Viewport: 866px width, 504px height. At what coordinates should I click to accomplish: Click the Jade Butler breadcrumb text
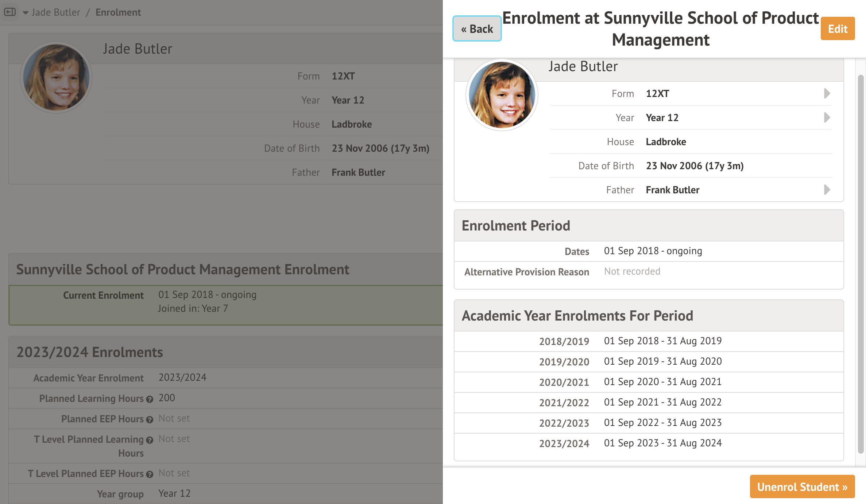click(56, 12)
